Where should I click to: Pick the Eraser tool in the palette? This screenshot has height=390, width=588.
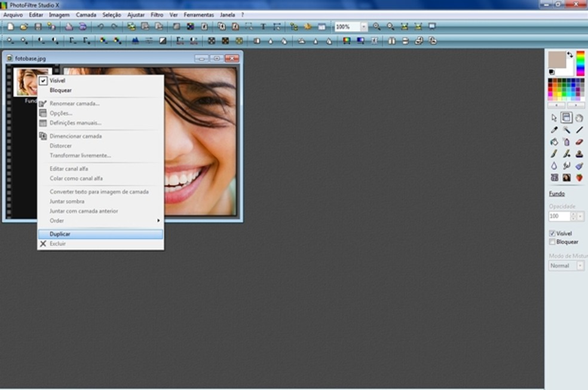pyautogui.click(x=579, y=142)
